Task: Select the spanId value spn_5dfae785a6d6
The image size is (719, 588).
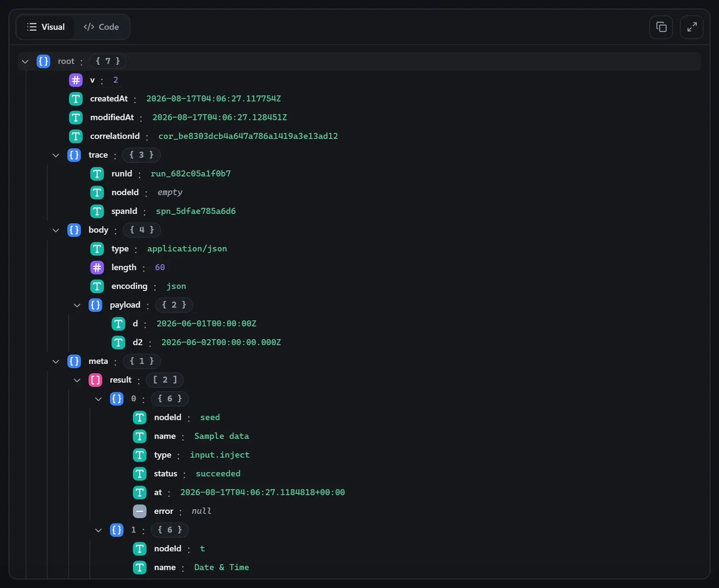Action: [196, 211]
